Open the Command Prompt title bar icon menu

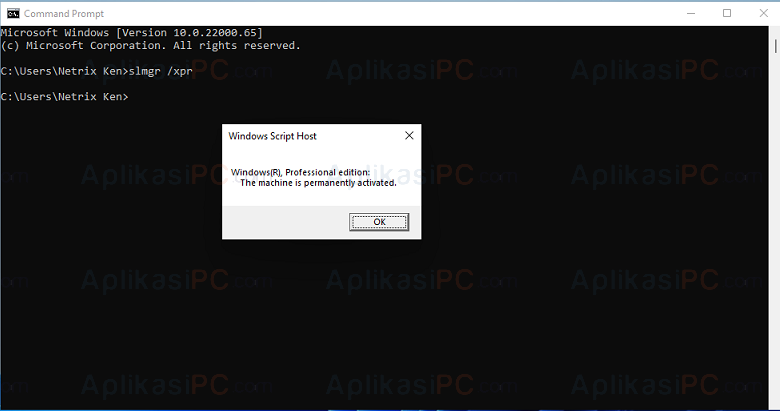tap(13, 13)
